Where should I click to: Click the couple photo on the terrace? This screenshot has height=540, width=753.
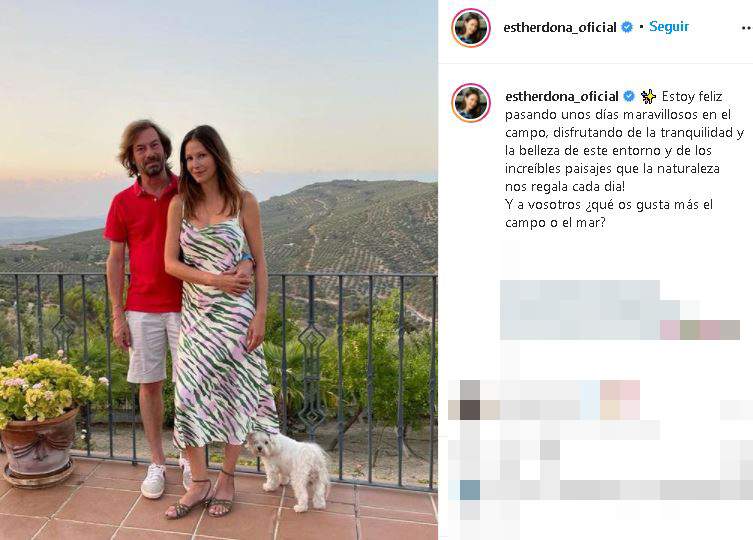219,270
